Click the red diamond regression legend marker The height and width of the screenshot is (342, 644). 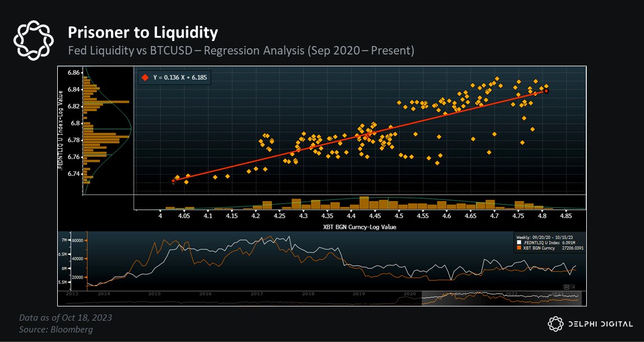point(145,77)
